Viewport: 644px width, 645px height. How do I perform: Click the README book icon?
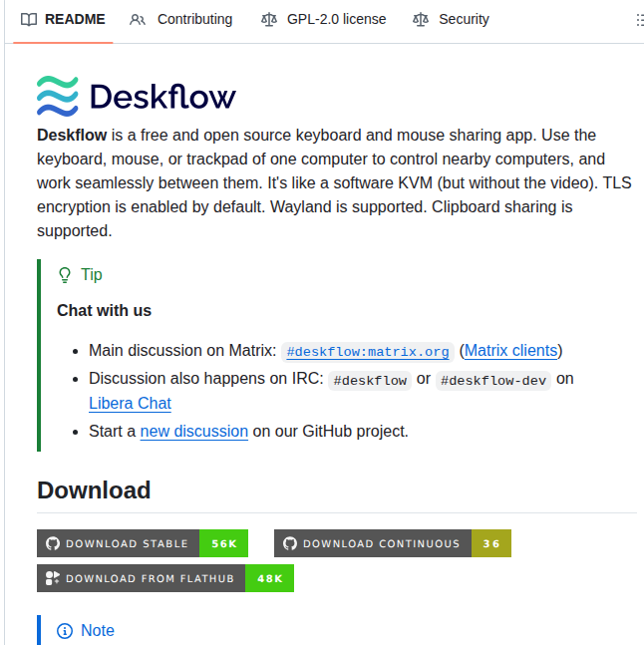click(x=29, y=19)
